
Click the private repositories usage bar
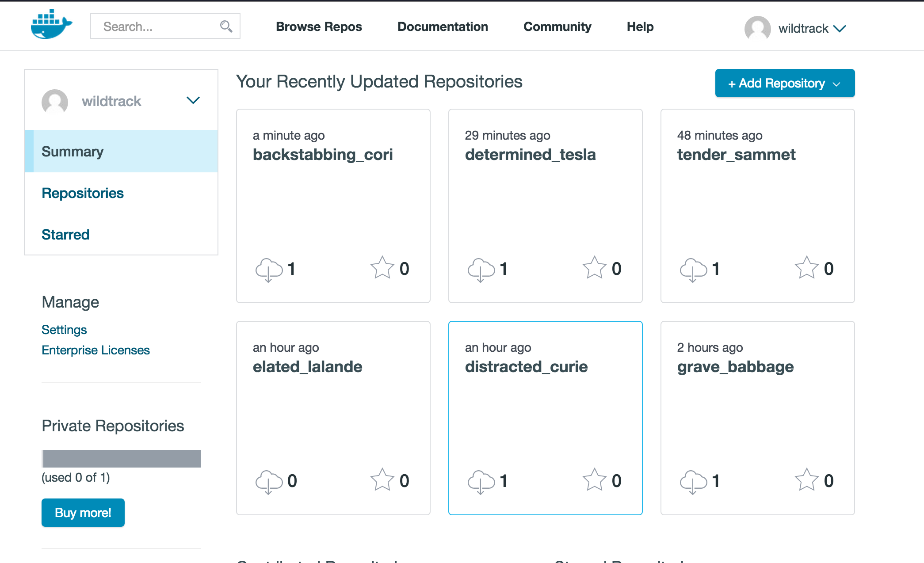[121, 459]
